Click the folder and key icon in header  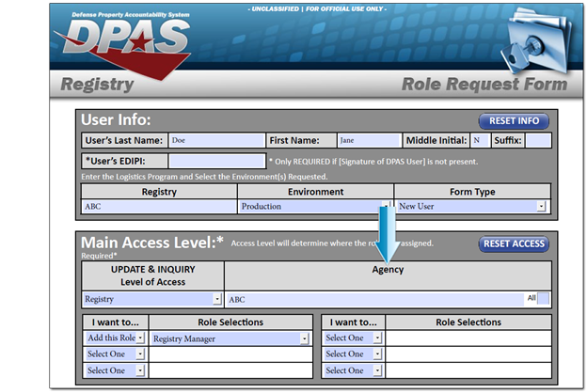(536, 40)
